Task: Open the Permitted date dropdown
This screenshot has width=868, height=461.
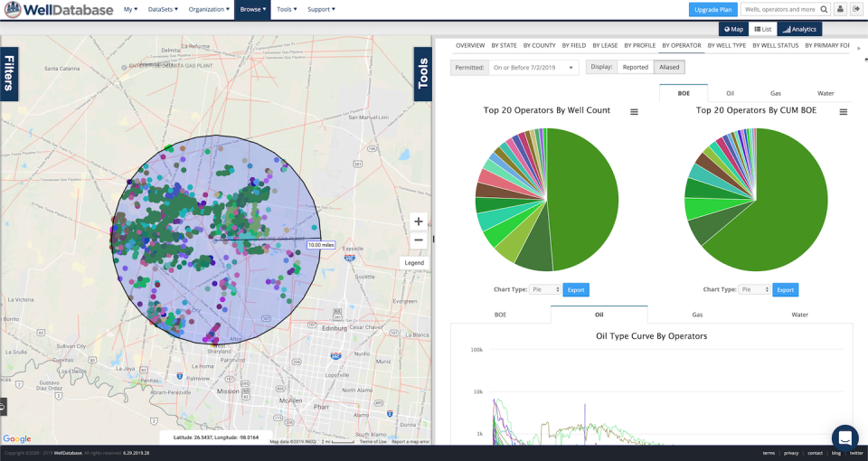Action: pos(533,68)
